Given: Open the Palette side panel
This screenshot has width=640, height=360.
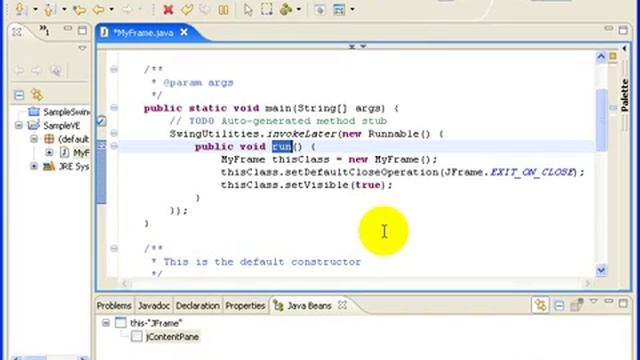Looking at the screenshot, I should pyautogui.click(x=624, y=95).
